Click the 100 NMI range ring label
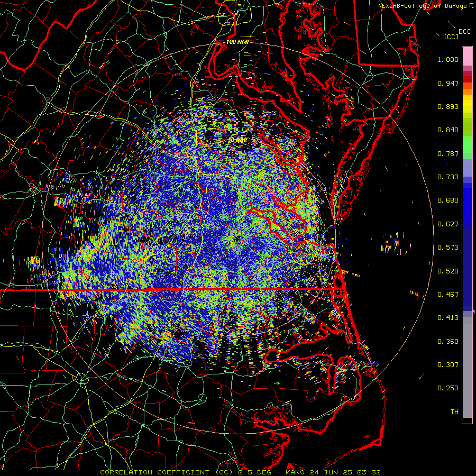This screenshot has height=476, width=476. (237, 42)
